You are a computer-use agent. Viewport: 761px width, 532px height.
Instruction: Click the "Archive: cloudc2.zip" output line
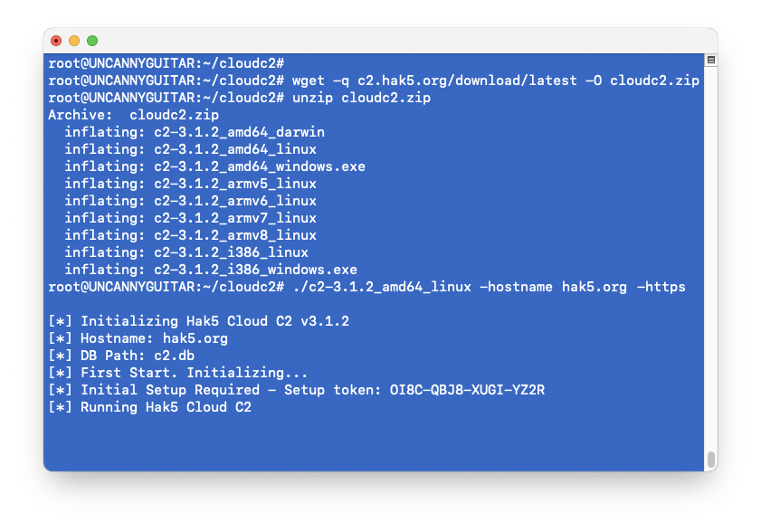(x=133, y=115)
